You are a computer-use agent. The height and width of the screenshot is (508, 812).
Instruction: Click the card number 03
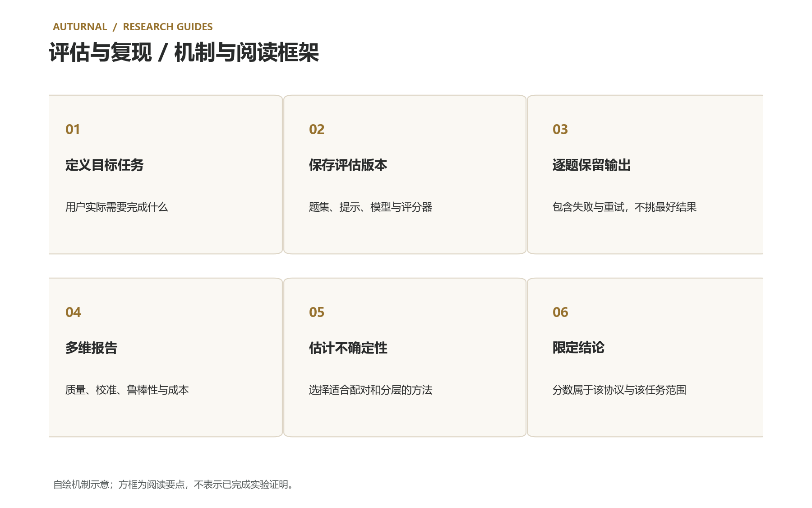pyautogui.click(x=560, y=130)
